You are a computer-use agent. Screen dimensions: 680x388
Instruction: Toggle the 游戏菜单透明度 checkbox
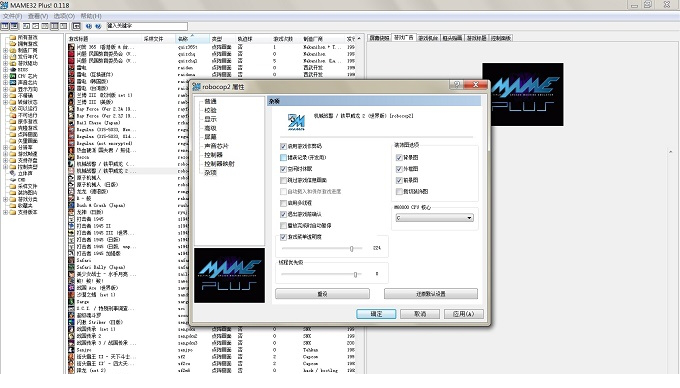coord(283,237)
